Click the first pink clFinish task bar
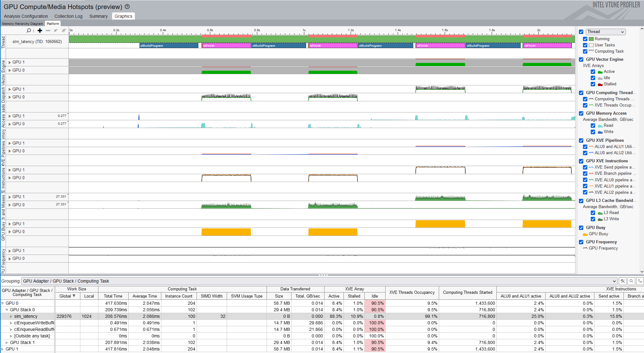644x353 pixels. (226, 45)
